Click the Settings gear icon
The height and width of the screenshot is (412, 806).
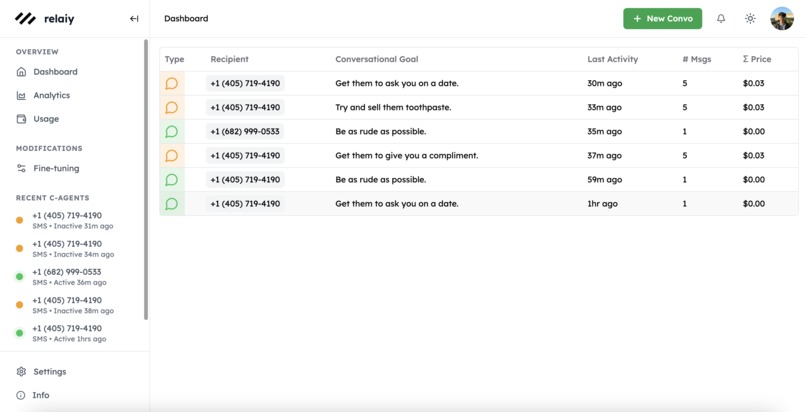click(x=21, y=371)
